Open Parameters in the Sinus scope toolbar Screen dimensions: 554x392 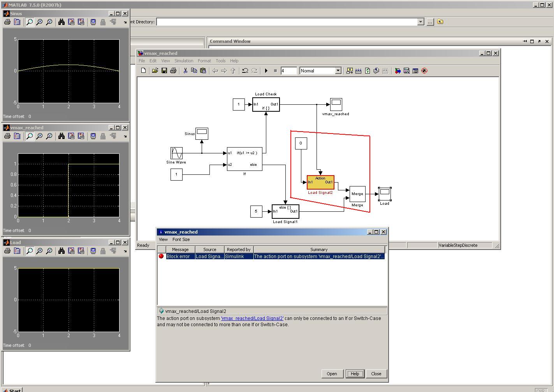click(x=17, y=22)
